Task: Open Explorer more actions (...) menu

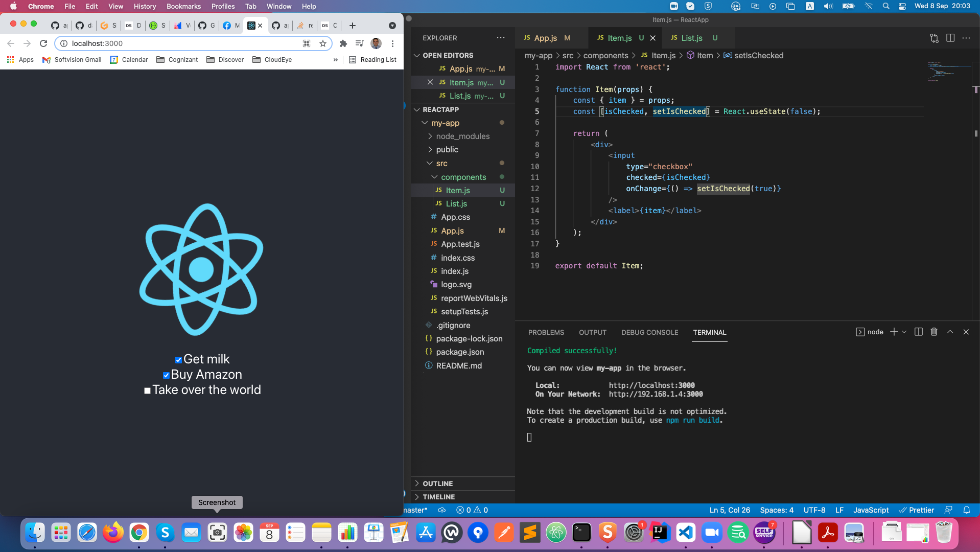Action: click(x=501, y=38)
